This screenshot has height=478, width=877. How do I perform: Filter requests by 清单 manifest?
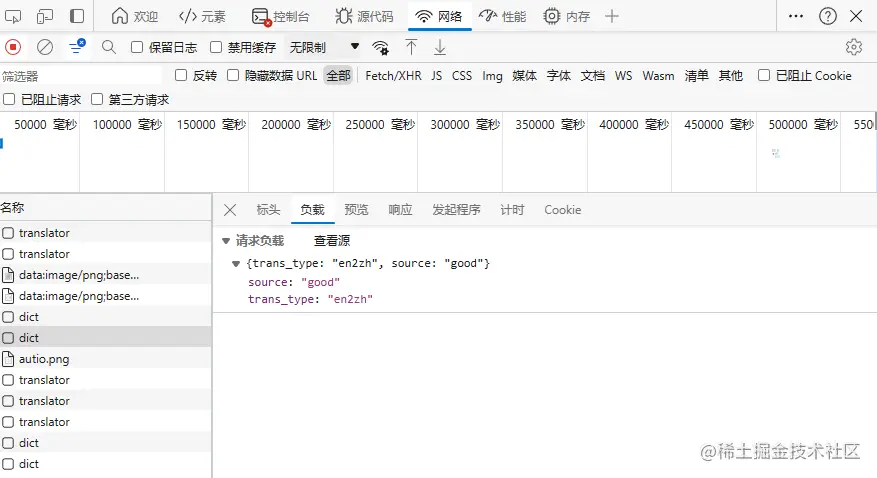tap(696, 75)
